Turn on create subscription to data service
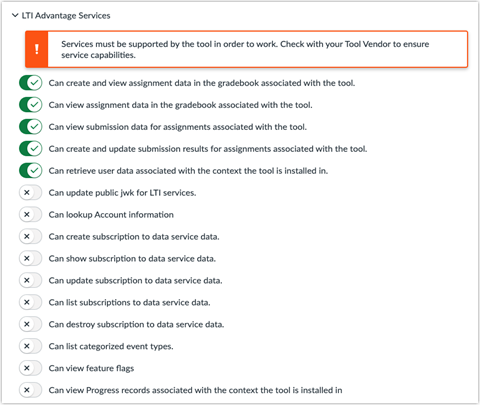Screen dimensions: 481x406 (x=31, y=237)
